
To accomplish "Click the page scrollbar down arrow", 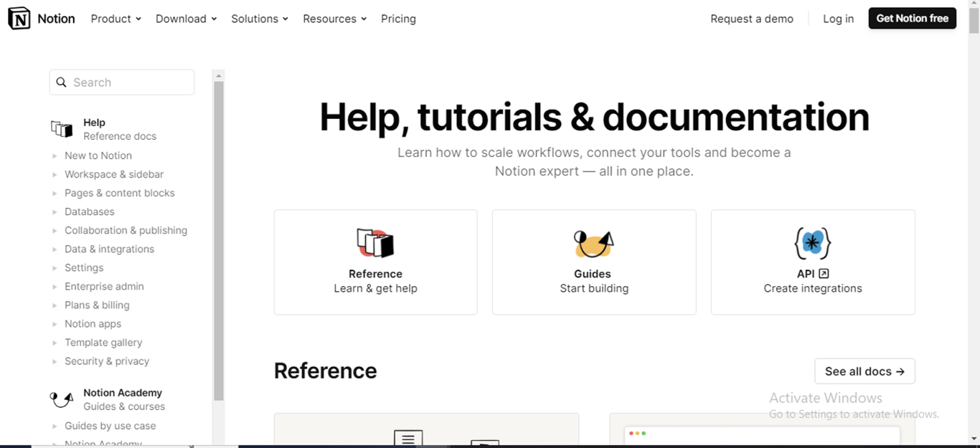I will pos(974,438).
